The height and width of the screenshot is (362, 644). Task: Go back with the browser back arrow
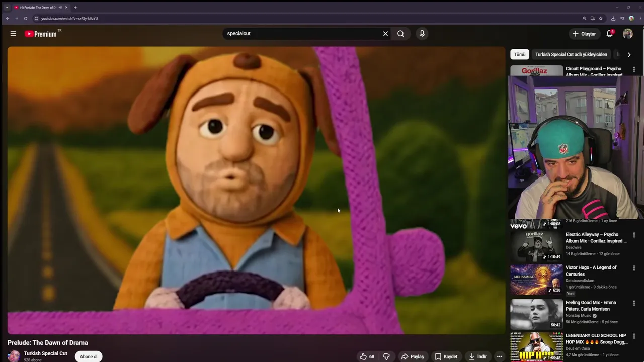pyautogui.click(x=7, y=18)
